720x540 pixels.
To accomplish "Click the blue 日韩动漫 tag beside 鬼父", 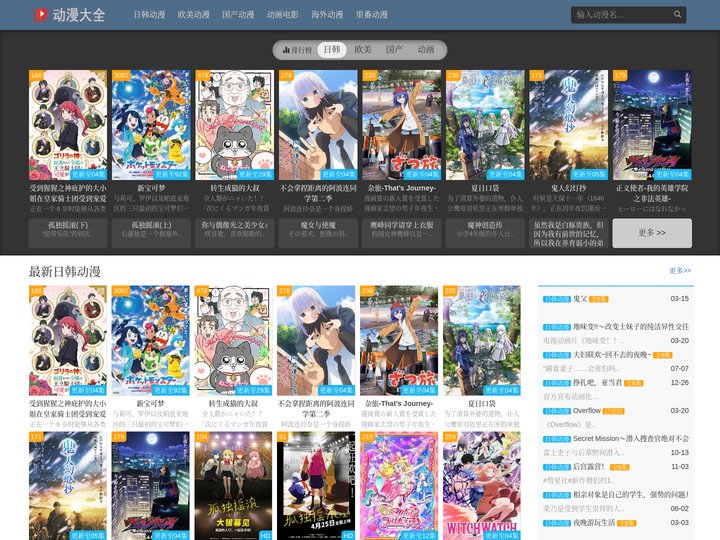I will pos(557,299).
